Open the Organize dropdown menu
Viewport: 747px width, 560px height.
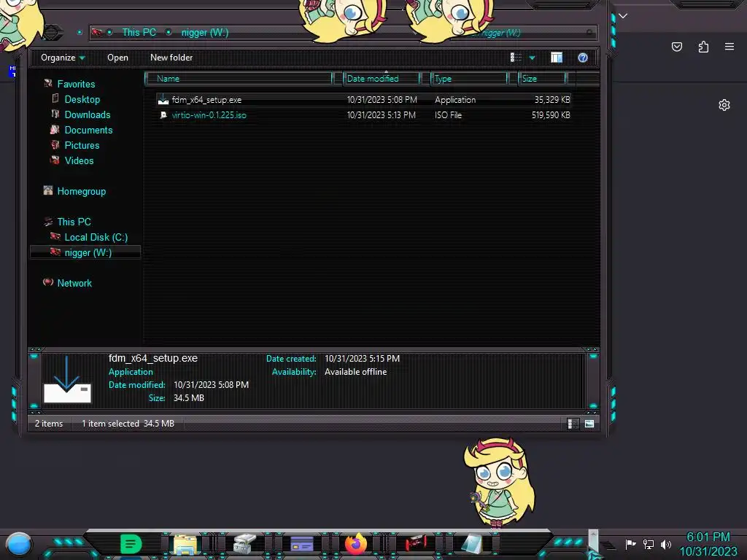pos(63,58)
